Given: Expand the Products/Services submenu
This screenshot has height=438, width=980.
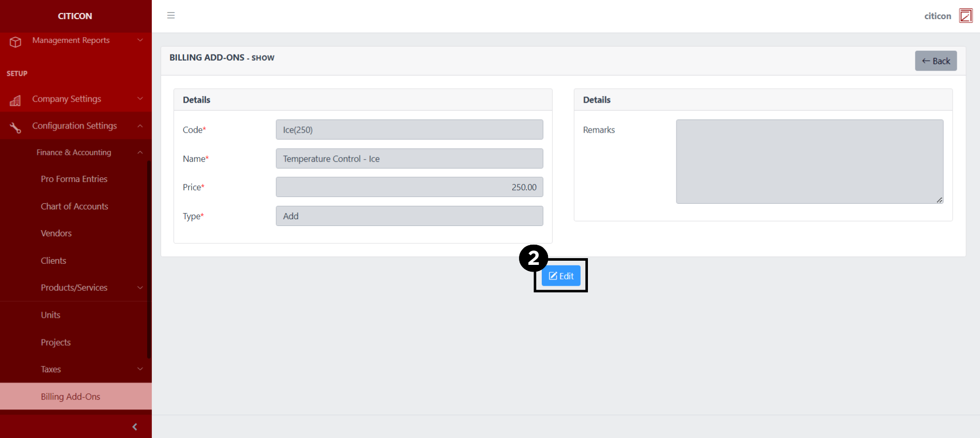Looking at the screenshot, I should [140, 288].
